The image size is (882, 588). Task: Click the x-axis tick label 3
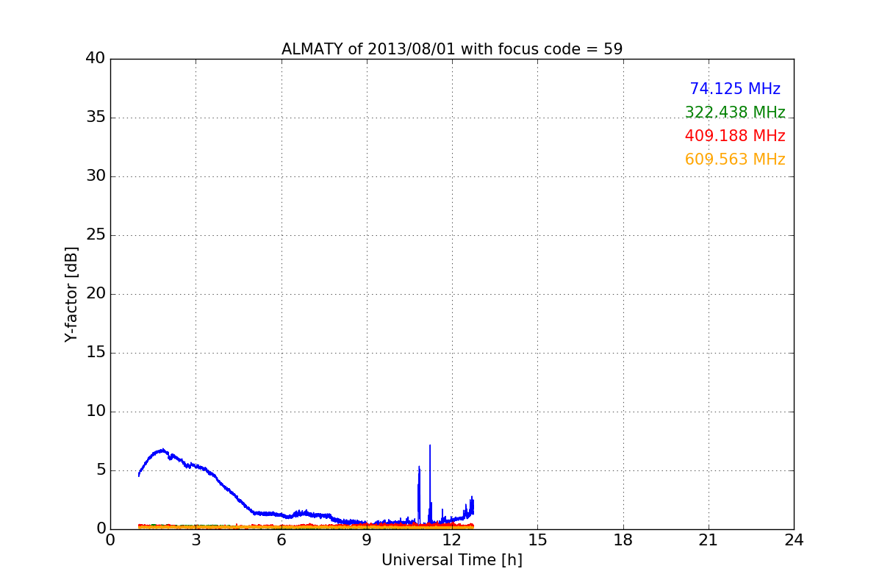click(x=196, y=540)
